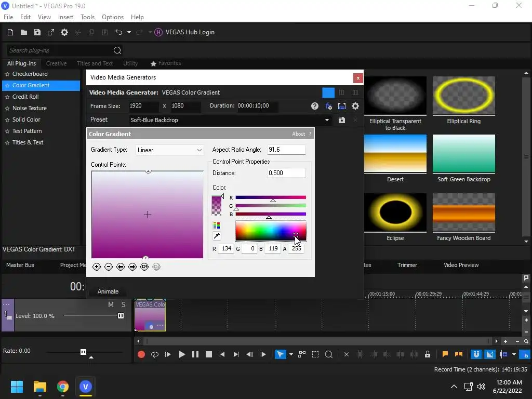The image size is (532, 399).
Task: Choose the Soft-Green Backdrop preset
Action: tap(463, 154)
